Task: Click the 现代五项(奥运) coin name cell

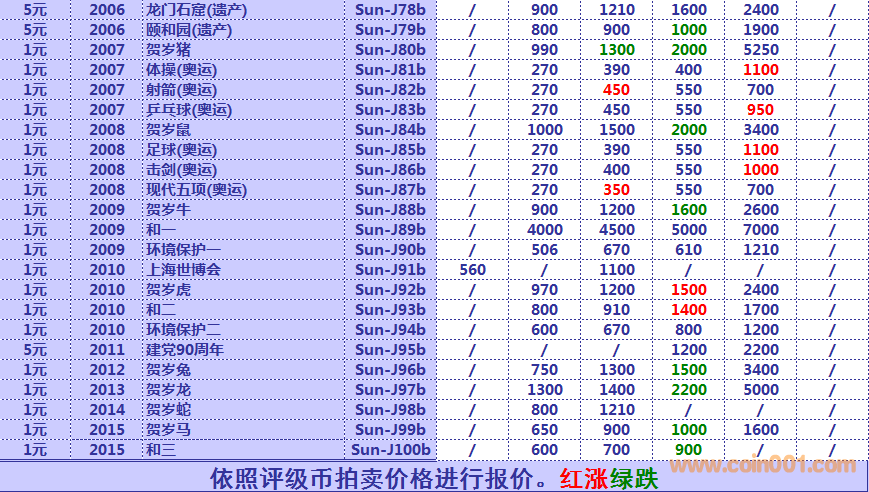Action: tap(196, 189)
